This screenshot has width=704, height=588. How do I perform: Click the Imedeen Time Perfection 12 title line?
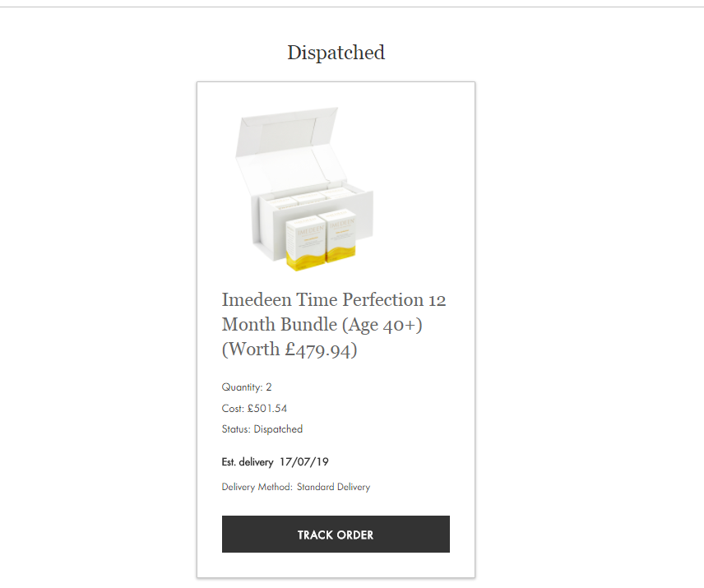pyautogui.click(x=334, y=299)
